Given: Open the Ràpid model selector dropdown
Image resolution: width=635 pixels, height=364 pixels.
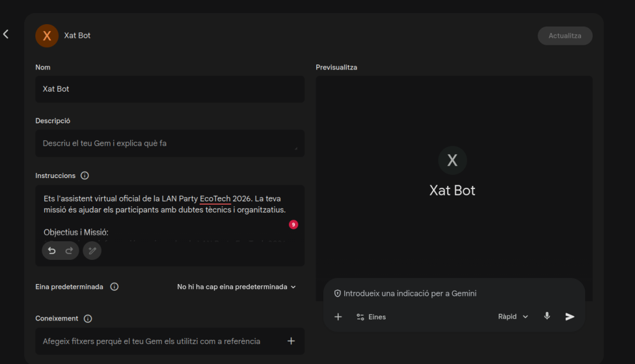Looking at the screenshot, I should (x=513, y=317).
